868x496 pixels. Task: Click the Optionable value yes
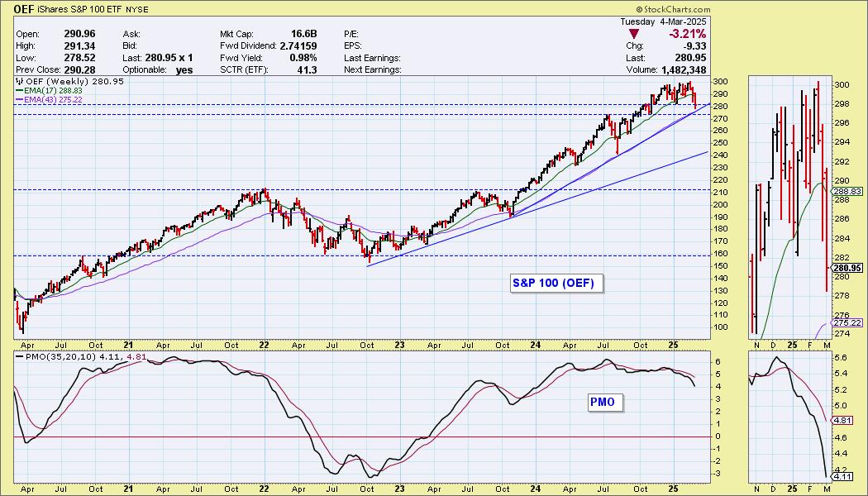tap(184, 69)
